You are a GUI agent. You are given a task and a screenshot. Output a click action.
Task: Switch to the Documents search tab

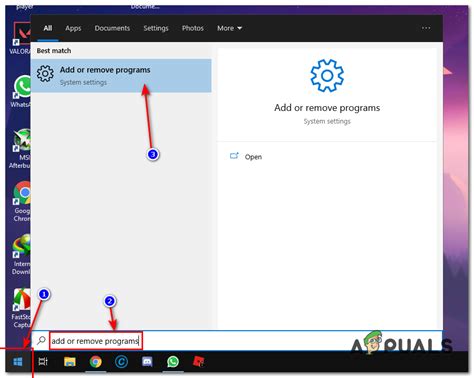112,28
